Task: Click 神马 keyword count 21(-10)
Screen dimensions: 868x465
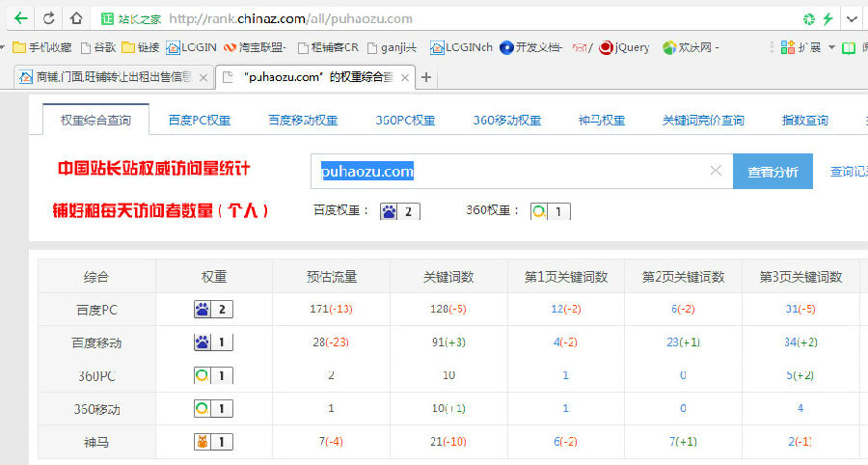Action: click(x=448, y=442)
